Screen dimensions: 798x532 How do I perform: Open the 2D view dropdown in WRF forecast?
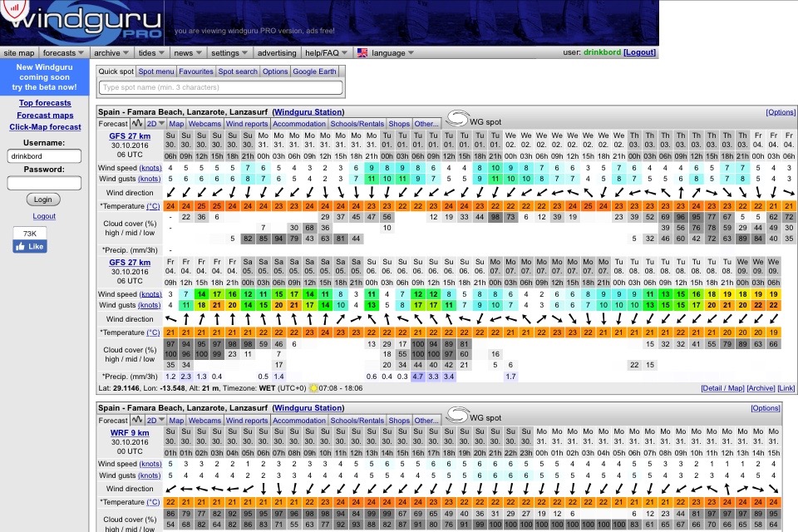click(x=155, y=421)
